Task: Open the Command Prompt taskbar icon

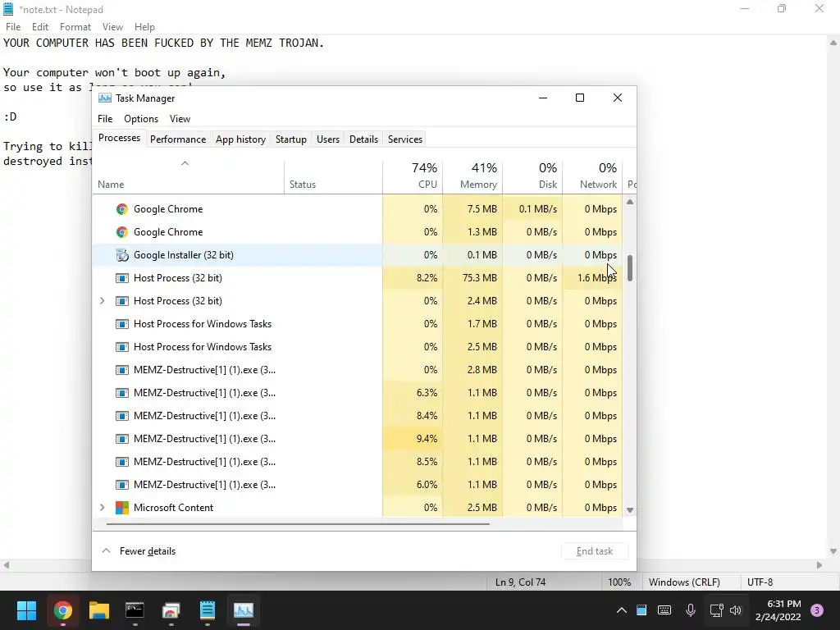Action: click(135, 610)
